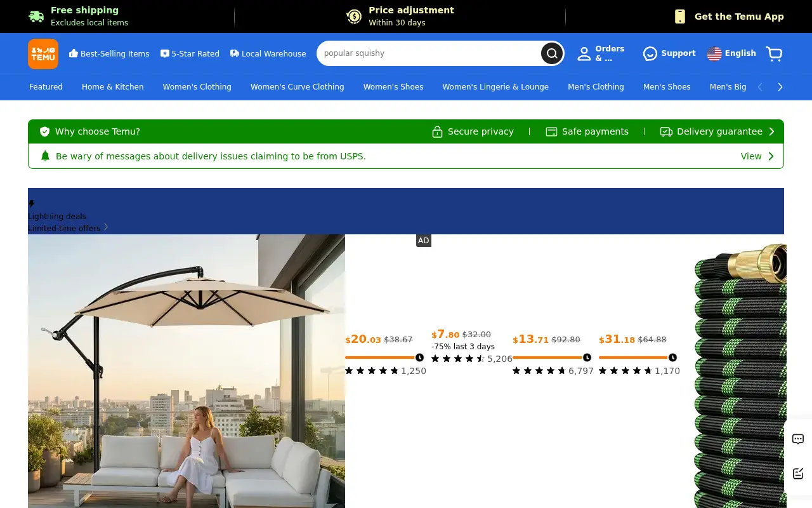
Task: Open Men's Clothing category
Action: pos(596,87)
